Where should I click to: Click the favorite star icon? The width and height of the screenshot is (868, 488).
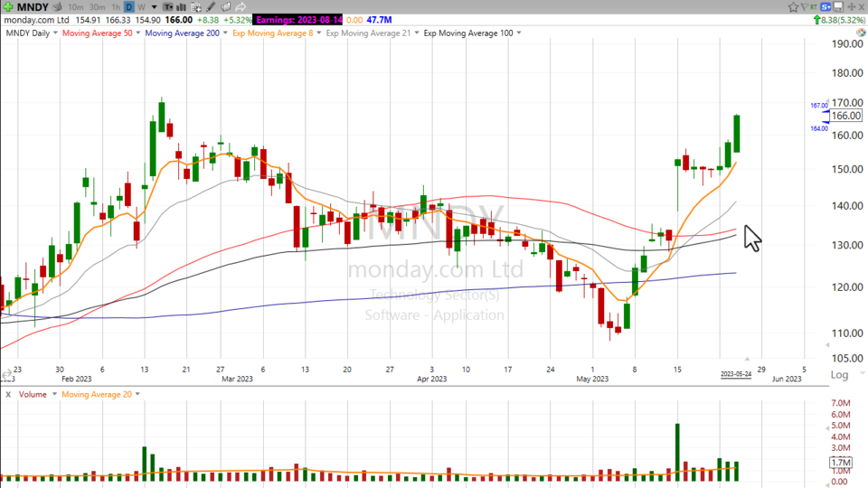[793, 6]
